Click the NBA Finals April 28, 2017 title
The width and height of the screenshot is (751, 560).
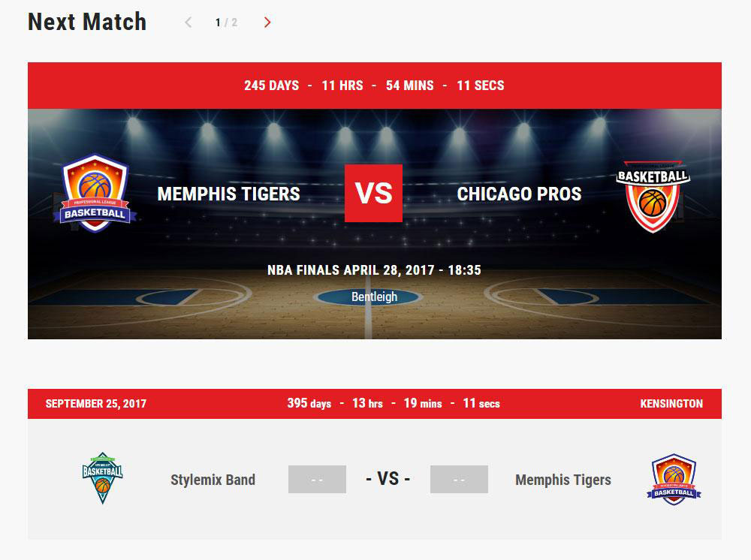374,270
